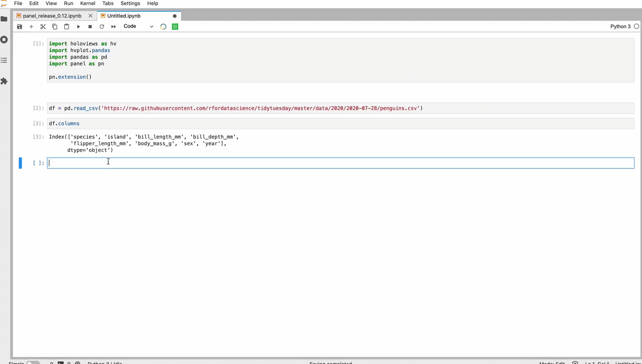Open the running terminals and kernels panel

tap(5, 39)
